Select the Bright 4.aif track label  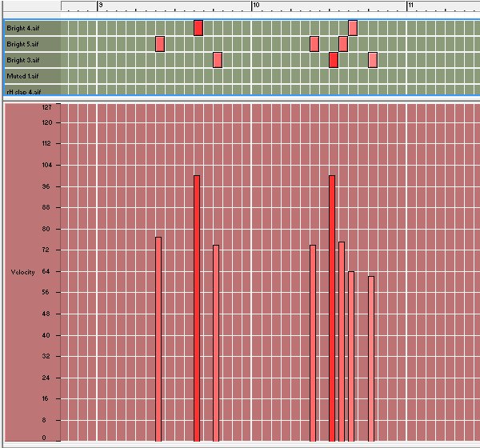pyautogui.click(x=22, y=28)
